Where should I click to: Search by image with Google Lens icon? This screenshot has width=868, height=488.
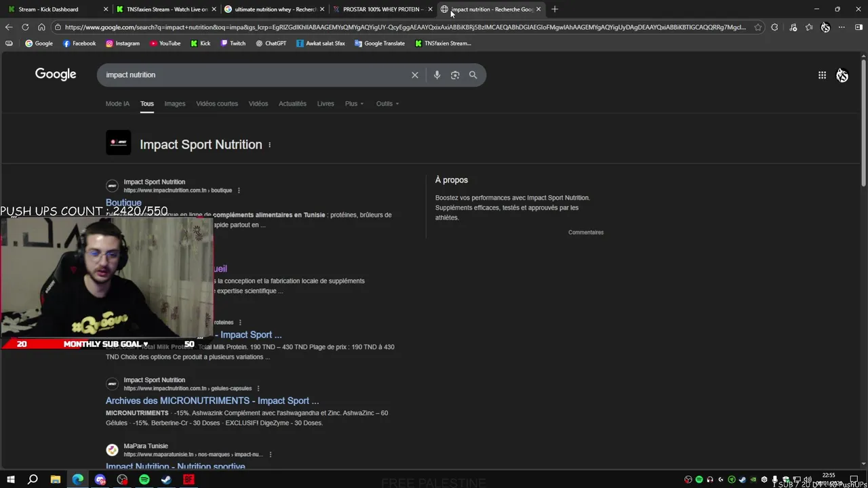(455, 75)
